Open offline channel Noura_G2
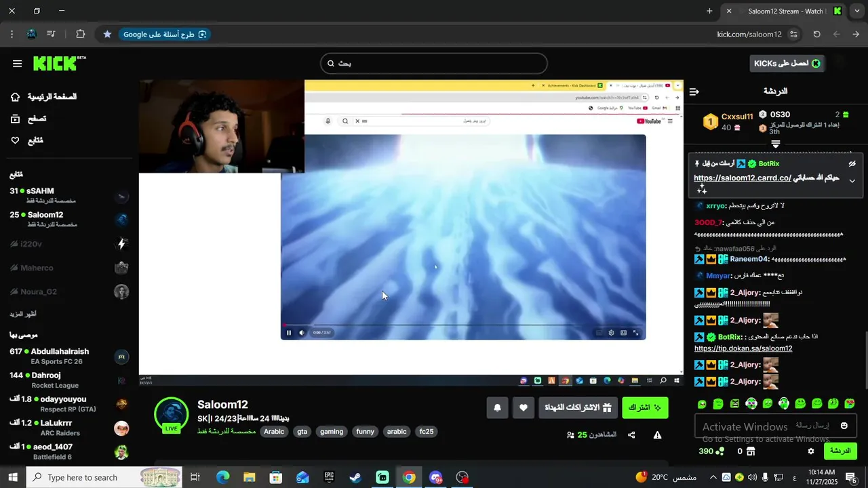Image resolution: width=868 pixels, height=488 pixels. (x=69, y=291)
